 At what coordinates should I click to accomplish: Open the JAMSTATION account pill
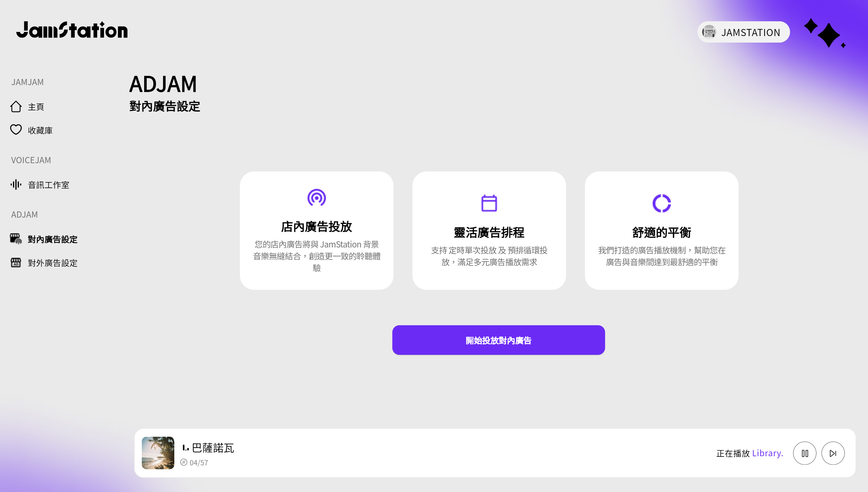[743, 32]
